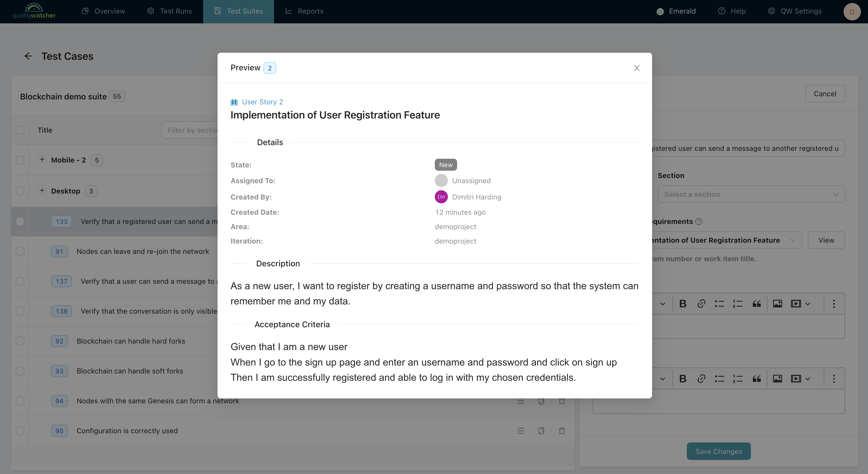Open more options in upper editor toolbar

coord(834,304)
